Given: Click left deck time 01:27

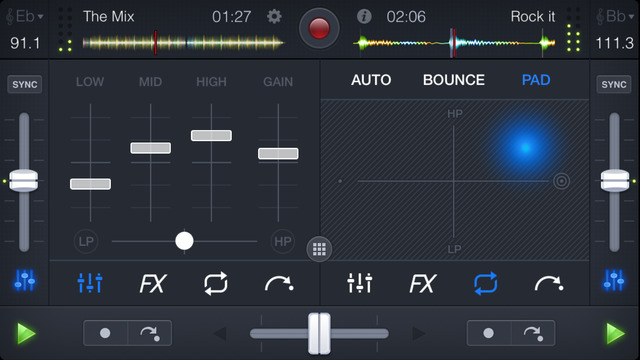Looking at the screenshot, I should coord(231,17).
